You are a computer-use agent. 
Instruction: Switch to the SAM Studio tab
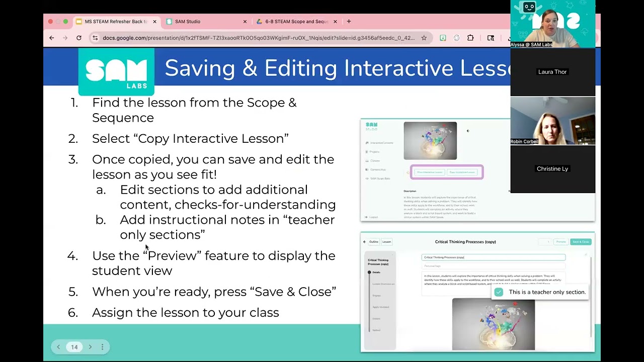coord(207,22)
